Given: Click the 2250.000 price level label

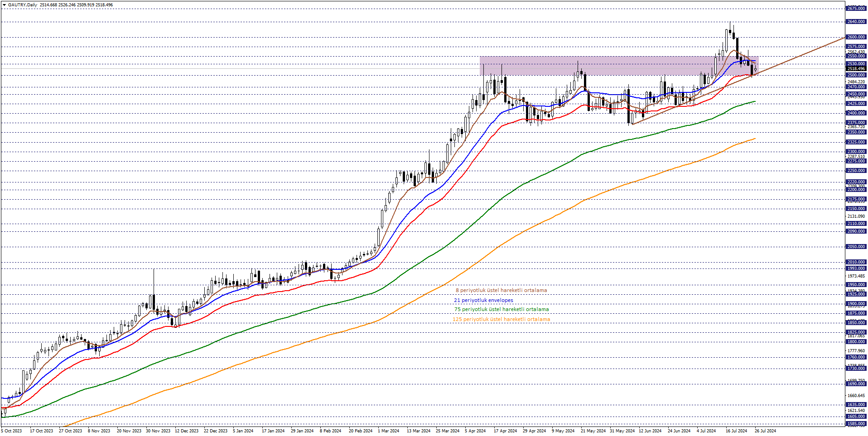Looking at the screenshot, I should point(856,171).
